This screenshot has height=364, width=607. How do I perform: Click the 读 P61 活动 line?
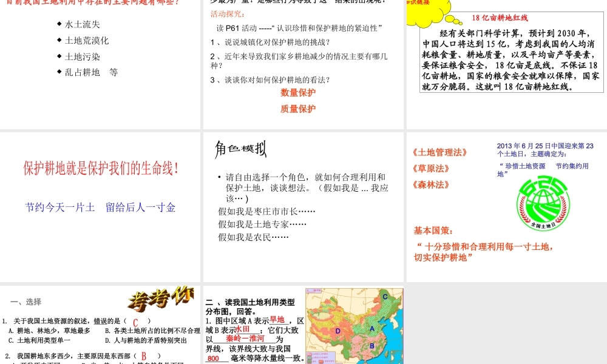pyautogui.click(x=300, y=28)
